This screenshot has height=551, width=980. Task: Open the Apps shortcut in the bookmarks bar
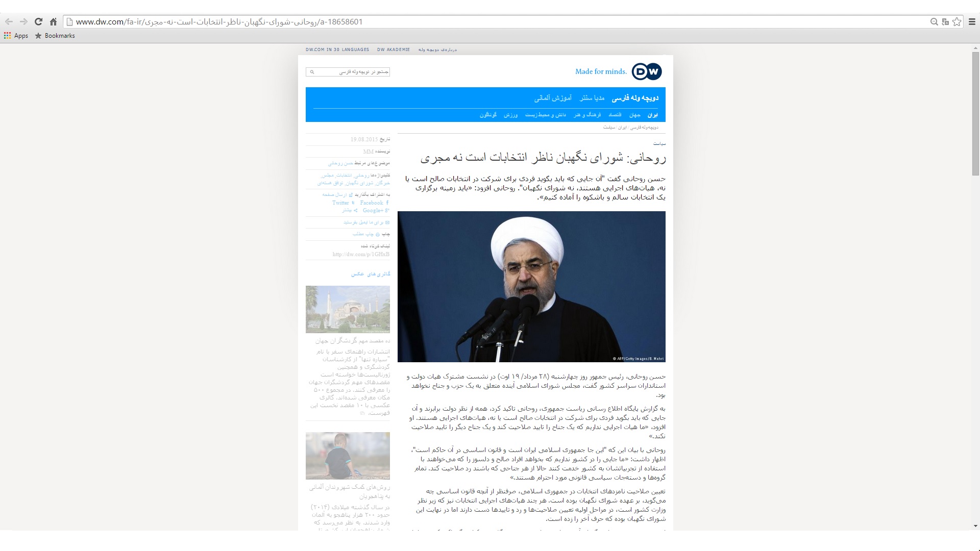pos(16,36)
